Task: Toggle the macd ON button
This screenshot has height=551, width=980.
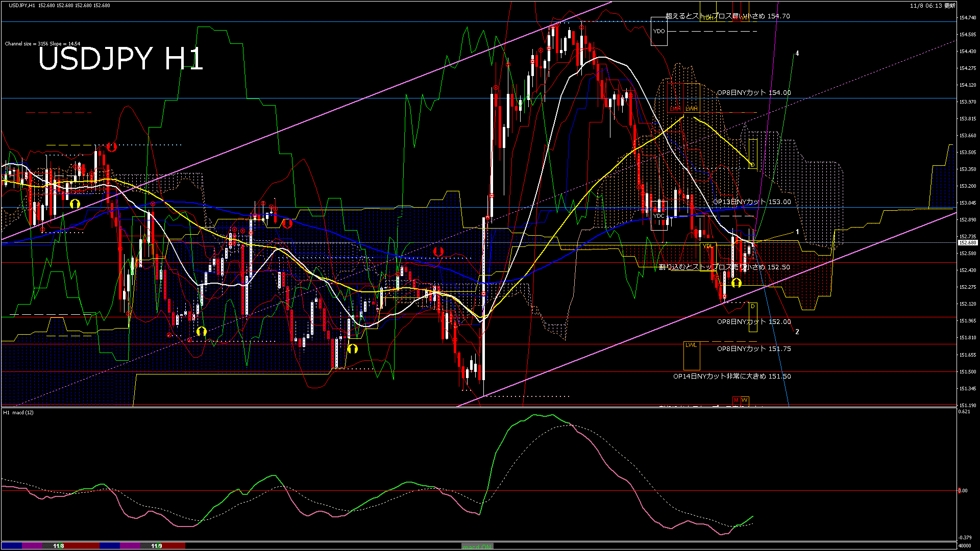Action: [x=477, y=546]
